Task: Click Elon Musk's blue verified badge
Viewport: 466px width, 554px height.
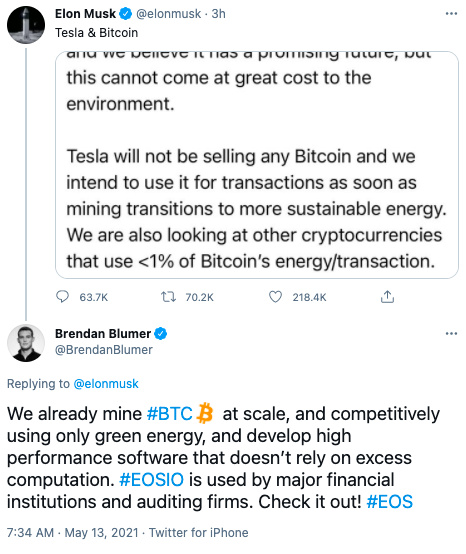Action: (125, 14)
